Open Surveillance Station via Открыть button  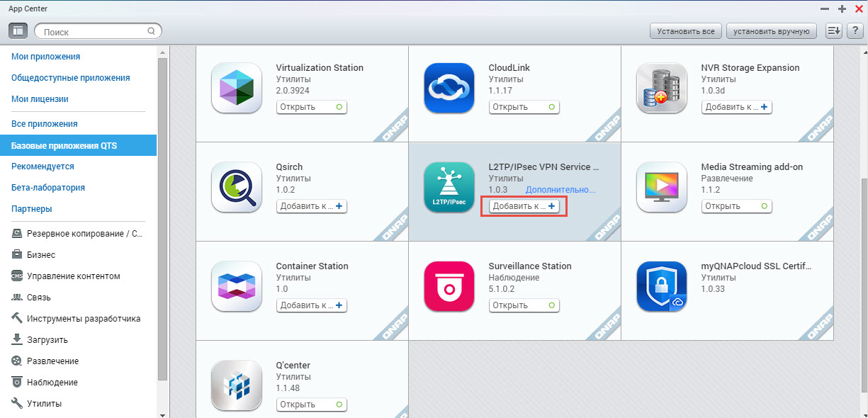524,305
